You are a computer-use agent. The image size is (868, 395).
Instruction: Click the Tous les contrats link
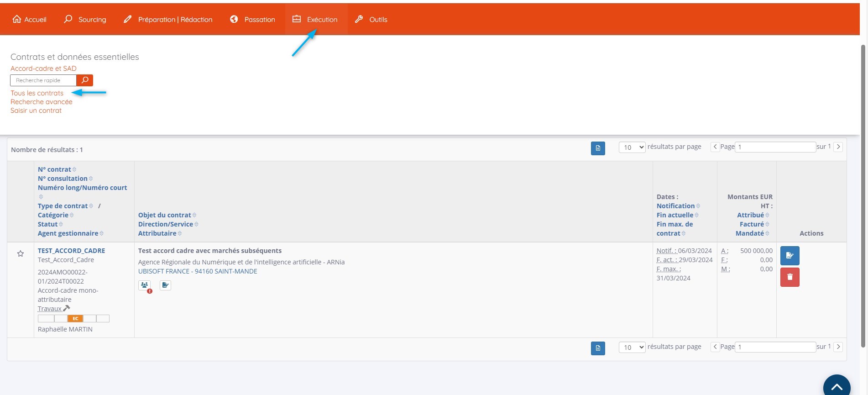[x=37, y=93]
